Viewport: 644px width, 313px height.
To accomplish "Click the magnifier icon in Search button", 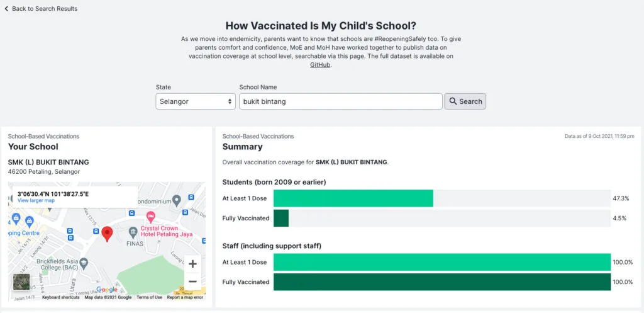I will tap(453, 101).
